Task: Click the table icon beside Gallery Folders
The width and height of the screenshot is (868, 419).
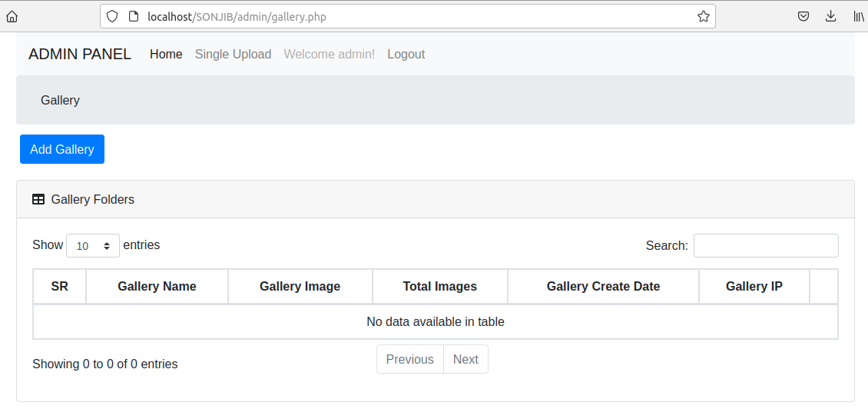Action: (x=38, y=200)
